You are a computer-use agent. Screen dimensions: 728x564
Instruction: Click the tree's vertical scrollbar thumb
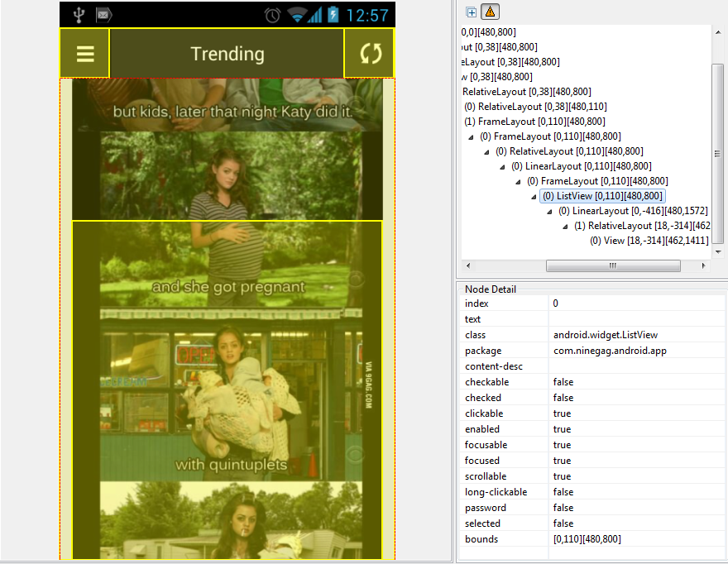point(718,154)
